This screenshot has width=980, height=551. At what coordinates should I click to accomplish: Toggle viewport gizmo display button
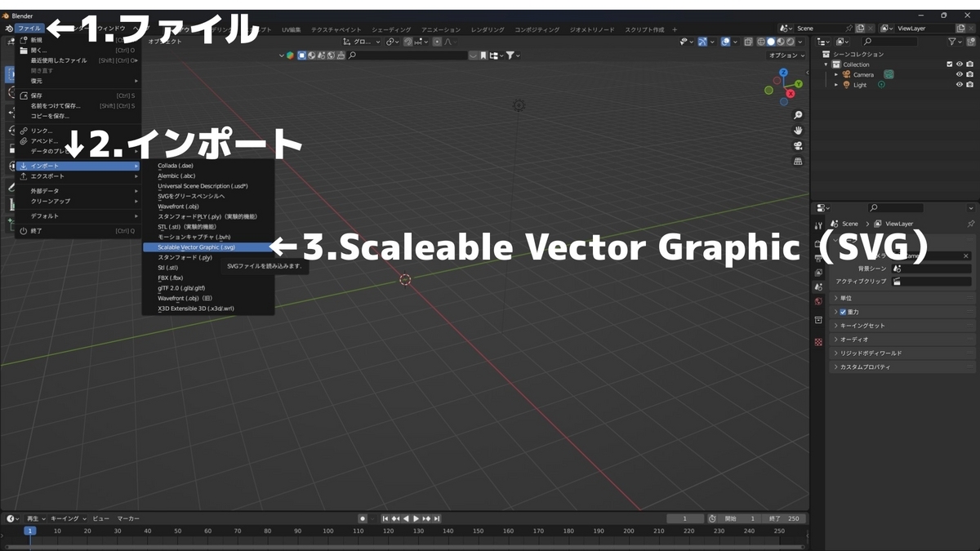tap(703, 42)
